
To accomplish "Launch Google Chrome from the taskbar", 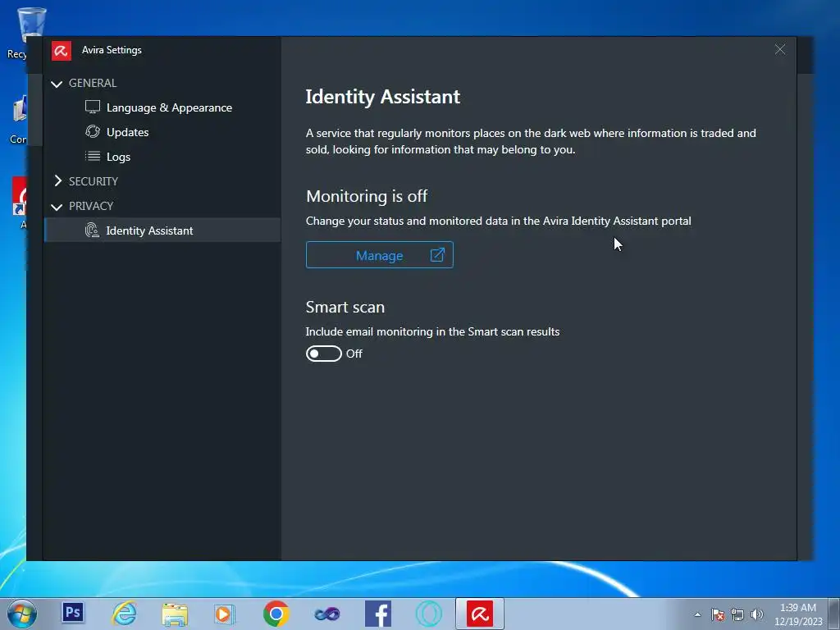I will [x=276, y=614].
